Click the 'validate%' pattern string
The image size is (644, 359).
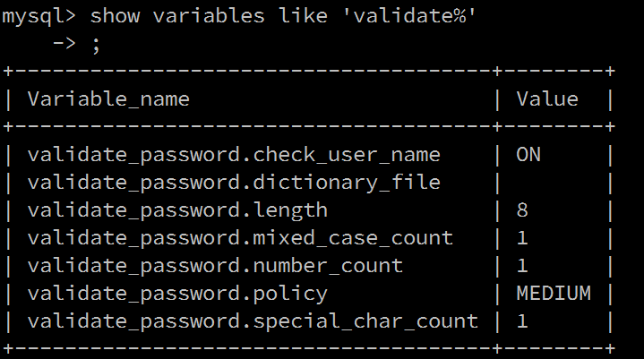click(x=409, y=15)
